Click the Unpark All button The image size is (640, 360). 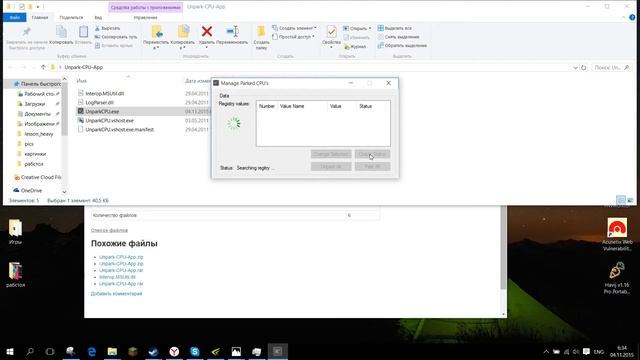(x=331, y=166)
